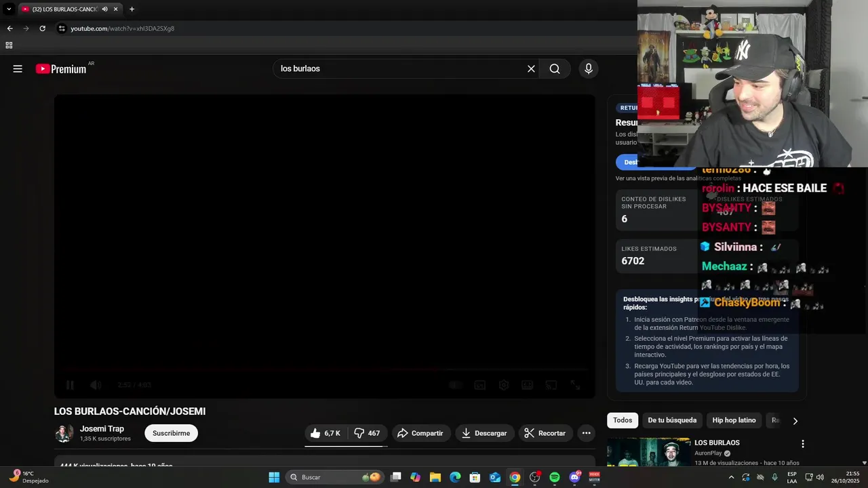Open the Josemi Trap channel name

tap(102, 429)
